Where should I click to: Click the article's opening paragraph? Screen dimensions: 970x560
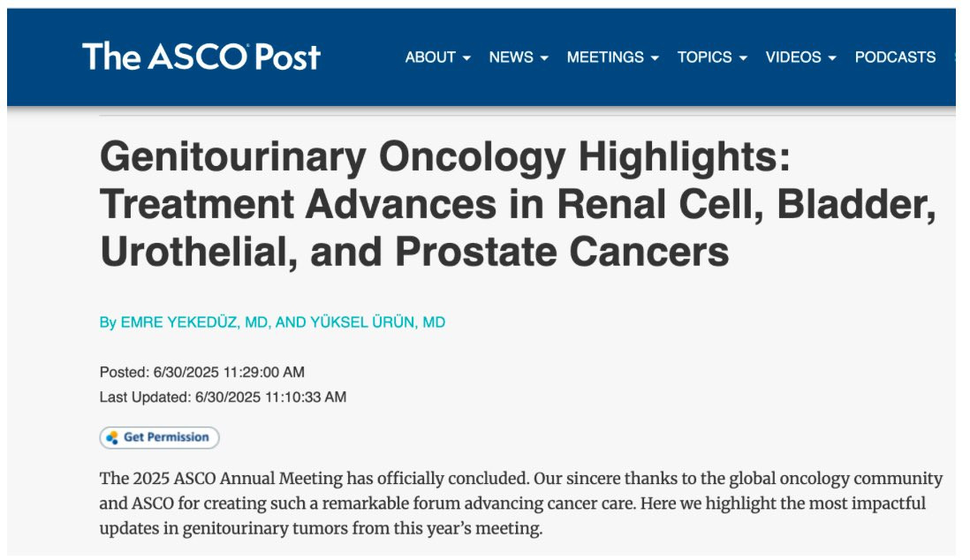coord(521,503)
